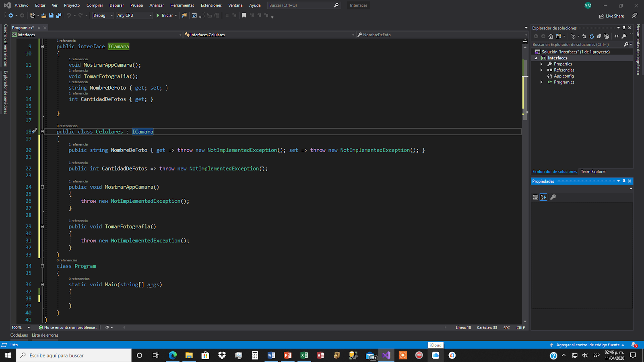644x362 pixels.
Task: Click the Home icon in Explorador de soluciones
Action: point(550,36)
